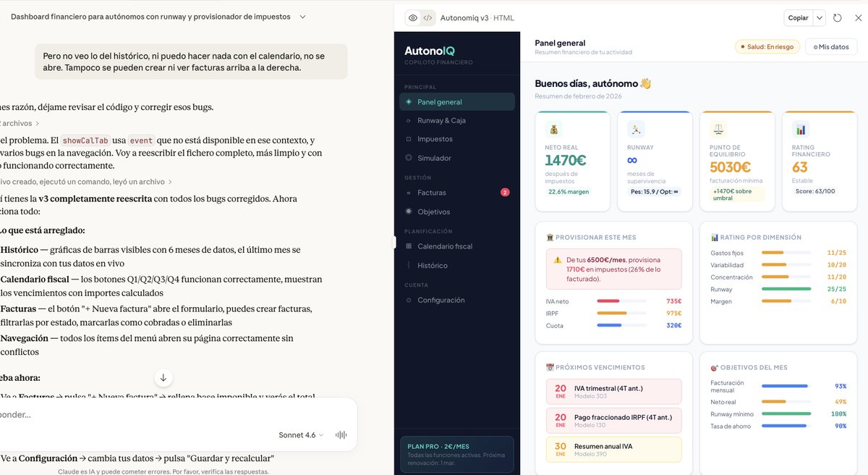Click the Plan Pro subscription box
The height and width of the screenshot is (475, 868).
(x=456, y=455)
